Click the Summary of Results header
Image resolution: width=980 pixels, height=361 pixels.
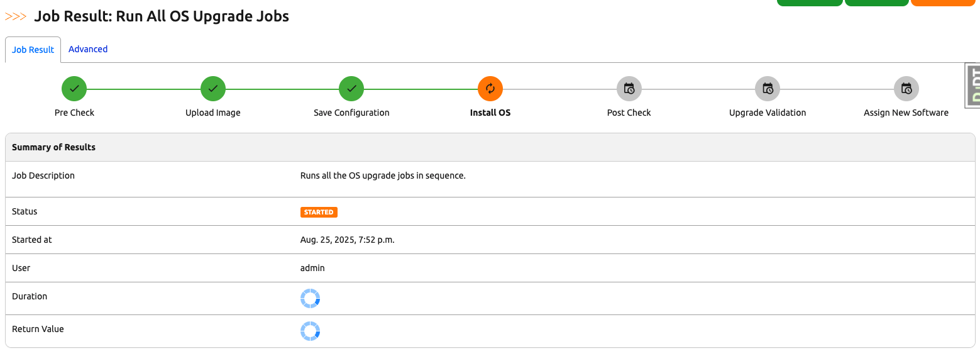(54, 147)
